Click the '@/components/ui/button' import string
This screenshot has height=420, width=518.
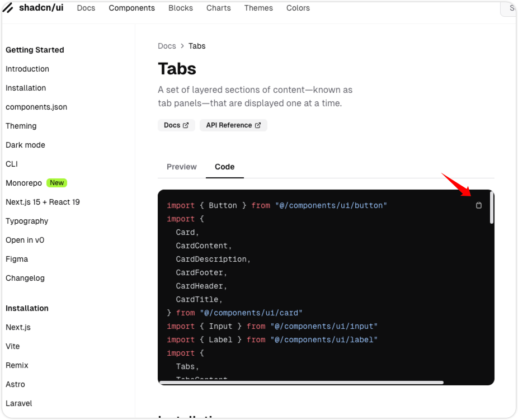331,205
